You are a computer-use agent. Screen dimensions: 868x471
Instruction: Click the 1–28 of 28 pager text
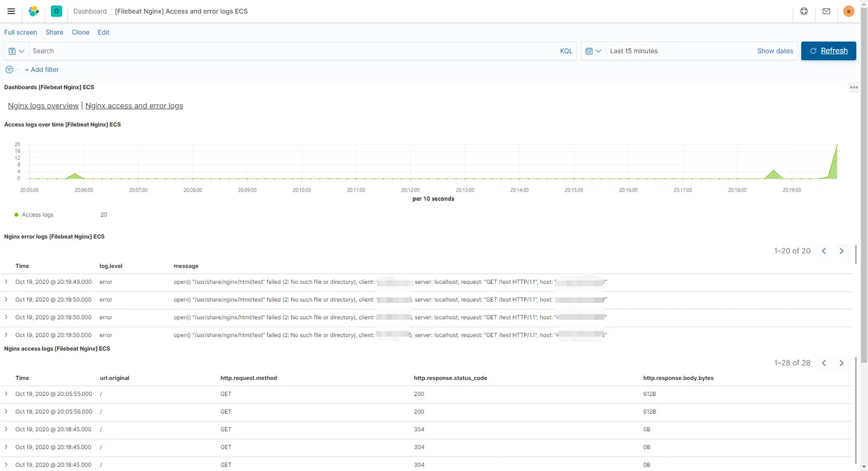tap(792, 363)
